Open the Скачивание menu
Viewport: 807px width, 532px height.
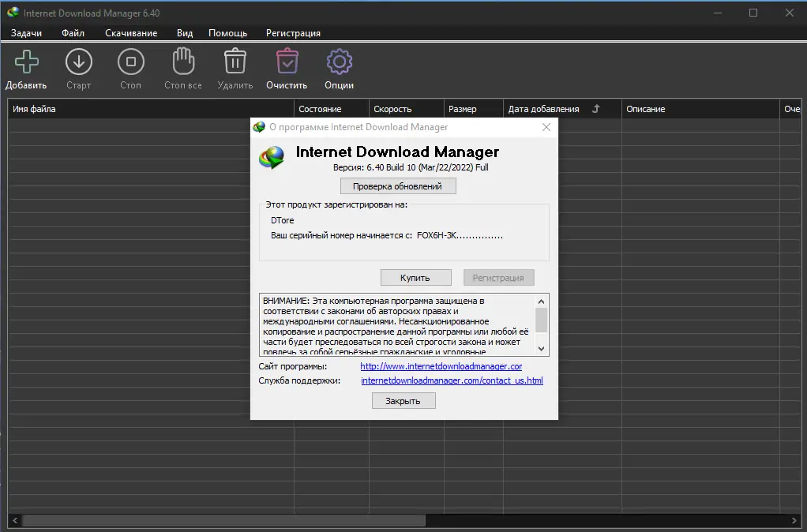click(131, 33)
